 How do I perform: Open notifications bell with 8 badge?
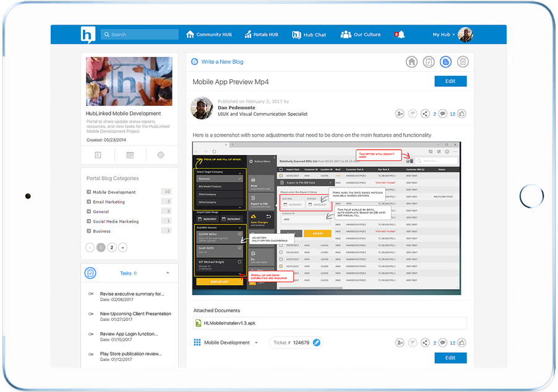[x=400, y=35]
